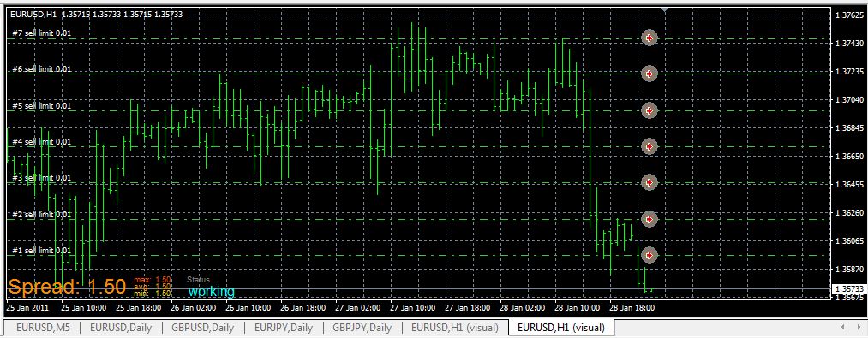
Task: Click the 'max: 1.50' spread value
Action: click(x=153, y=280)
